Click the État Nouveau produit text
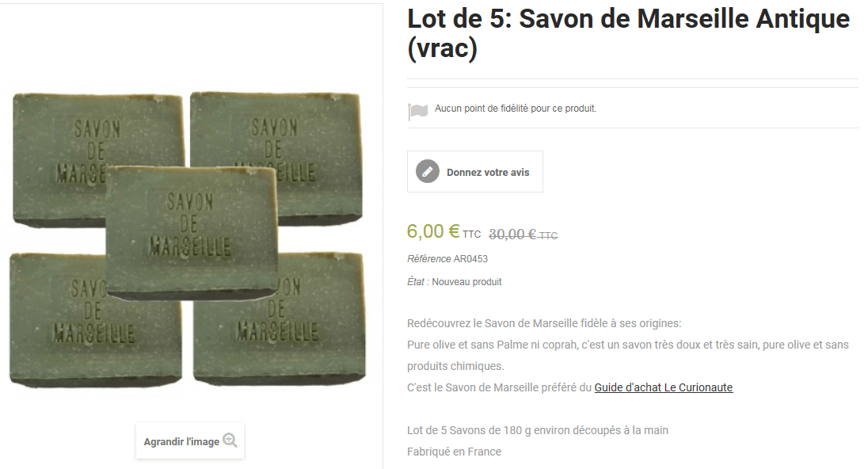 tap(455, 282)
